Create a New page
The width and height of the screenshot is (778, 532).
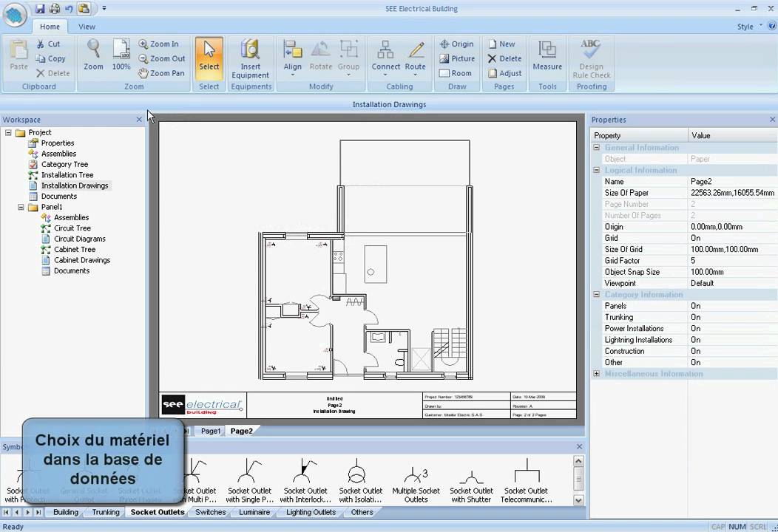pyautogui.click(x=501, y=44)
